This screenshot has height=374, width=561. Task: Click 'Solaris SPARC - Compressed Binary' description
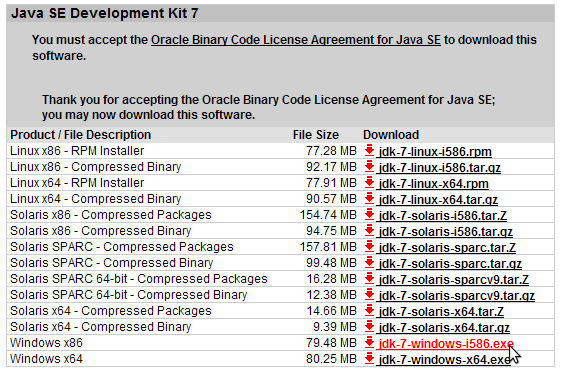[x=112, y=263]
